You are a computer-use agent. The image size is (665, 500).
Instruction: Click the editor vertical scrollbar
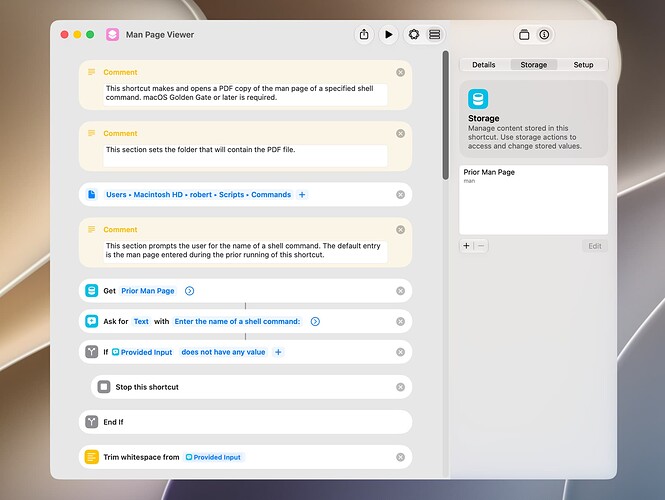445,115
